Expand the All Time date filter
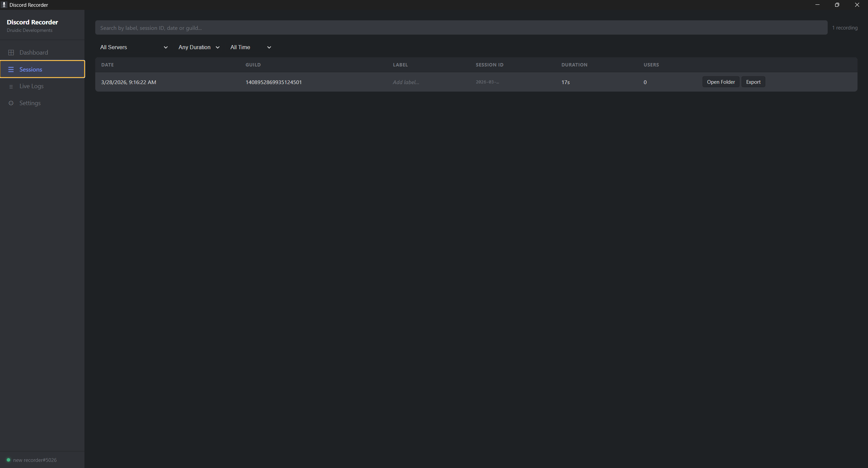Viewport: 868px width, 468px height. (x=251, y=47)
